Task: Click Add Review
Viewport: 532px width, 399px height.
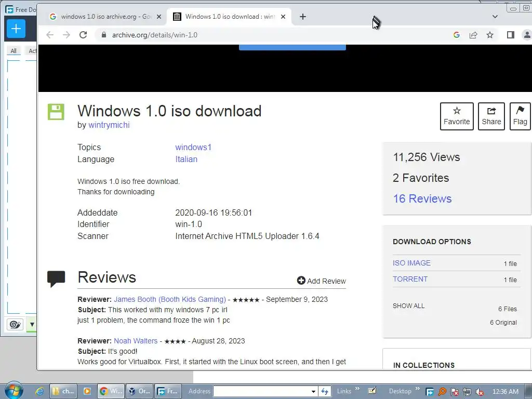Action: pos(321,281)
